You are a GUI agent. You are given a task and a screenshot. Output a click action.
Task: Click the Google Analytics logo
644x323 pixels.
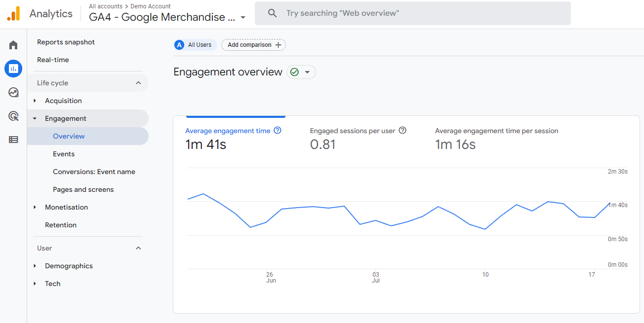tap(14, 14)
